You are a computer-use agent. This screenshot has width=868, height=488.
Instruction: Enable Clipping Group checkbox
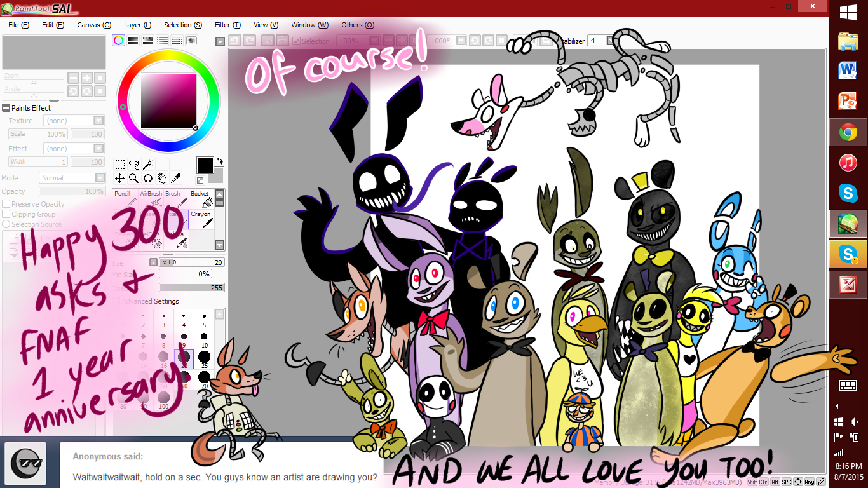(6, 214)
